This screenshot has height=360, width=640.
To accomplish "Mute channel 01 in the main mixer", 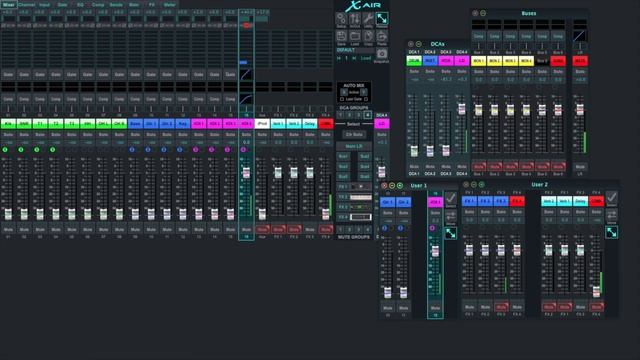I will point(8,229).
